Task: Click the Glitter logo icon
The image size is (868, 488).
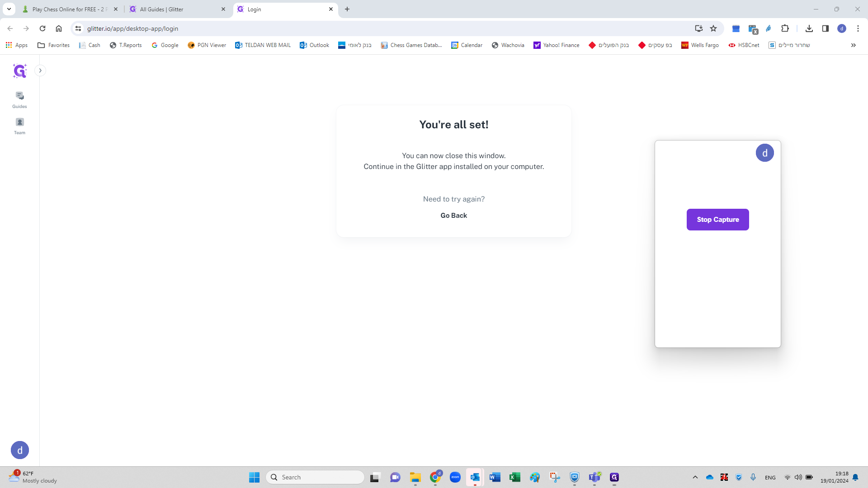Action: [x=19, y=71]
